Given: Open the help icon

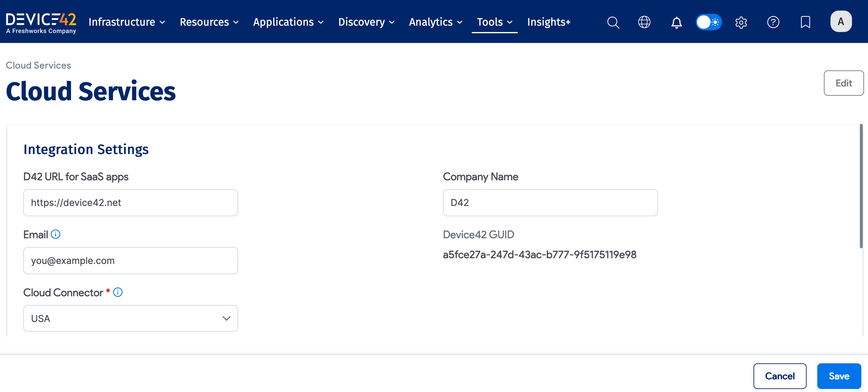Looking at the screenshot, I should coord(773,22).
